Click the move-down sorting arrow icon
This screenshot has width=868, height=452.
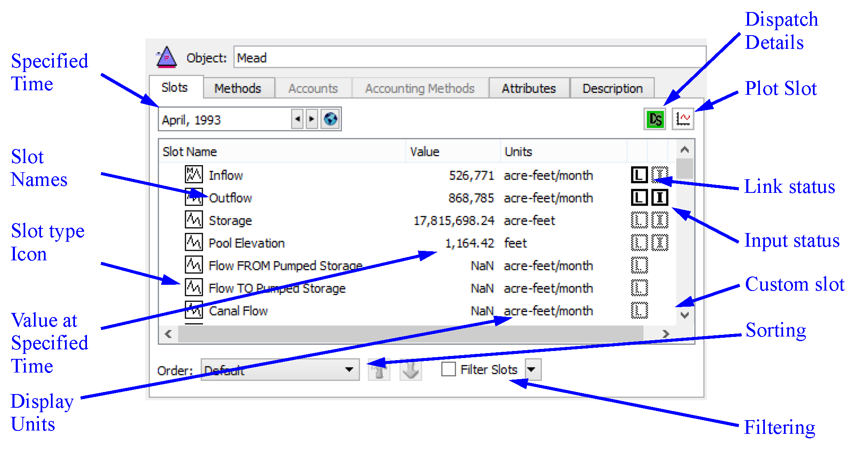[x=410, y=370]
